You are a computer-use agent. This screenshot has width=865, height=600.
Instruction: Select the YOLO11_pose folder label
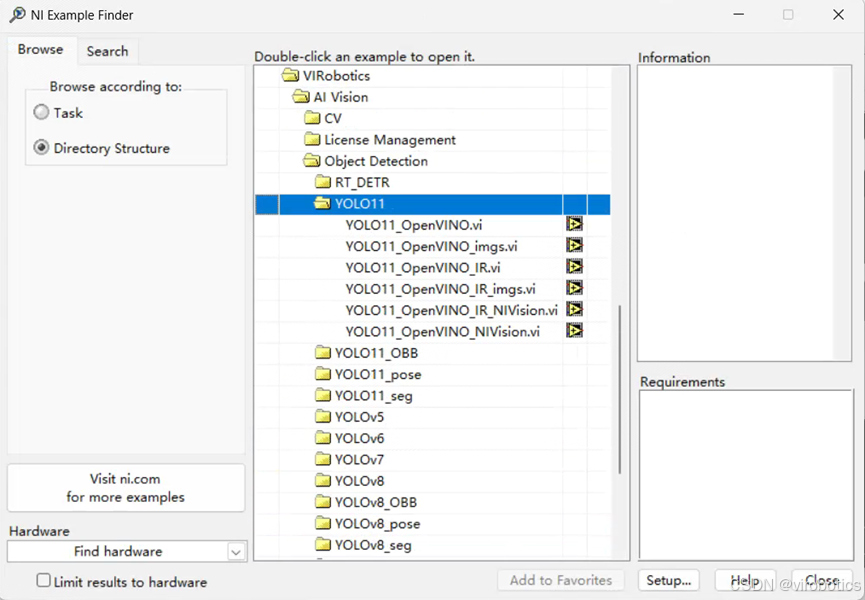tap(378, 375)
